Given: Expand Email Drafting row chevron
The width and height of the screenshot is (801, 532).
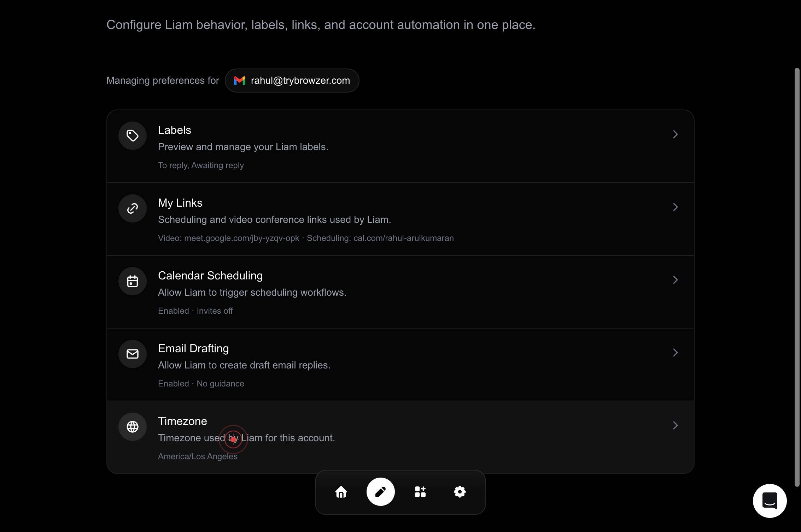Looking at the screenshot, I should [675, 353].
